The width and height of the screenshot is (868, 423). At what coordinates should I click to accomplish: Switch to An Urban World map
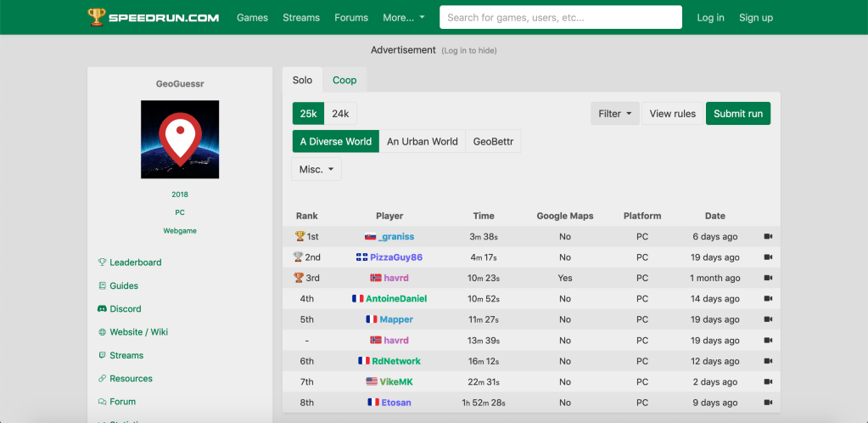[422, 142]
